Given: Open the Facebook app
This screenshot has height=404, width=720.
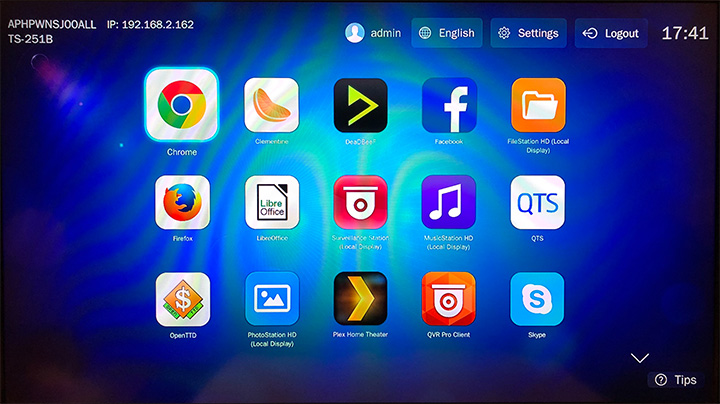Looking at the screenshot, I should [449, 105].
